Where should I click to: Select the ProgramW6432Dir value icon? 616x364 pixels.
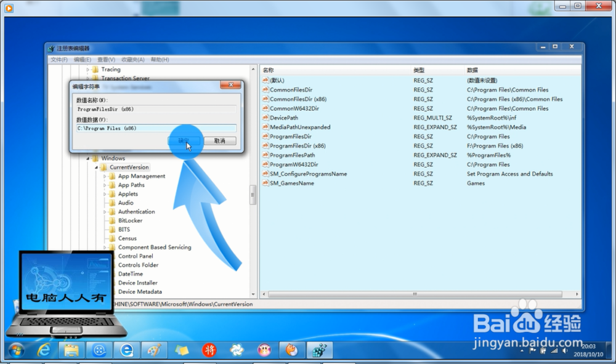265,164
